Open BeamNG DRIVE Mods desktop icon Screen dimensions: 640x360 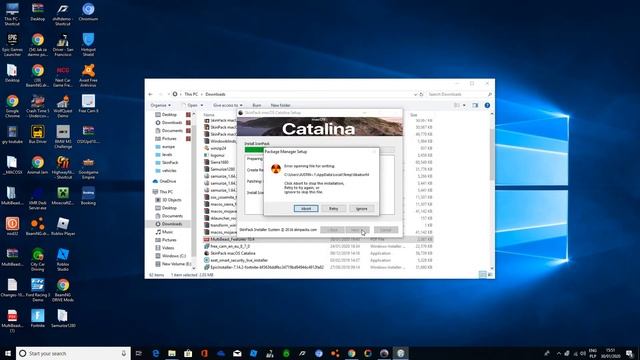[63, 290]
